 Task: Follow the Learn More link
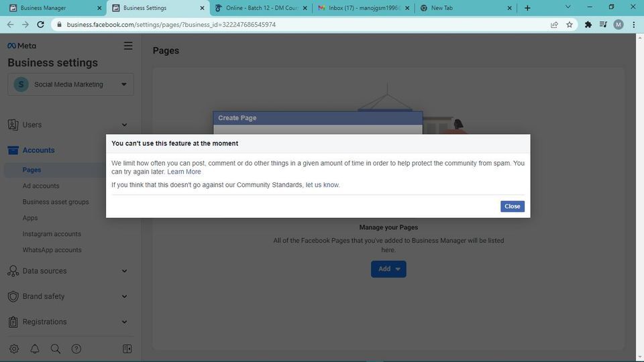[x=184, y=172]
